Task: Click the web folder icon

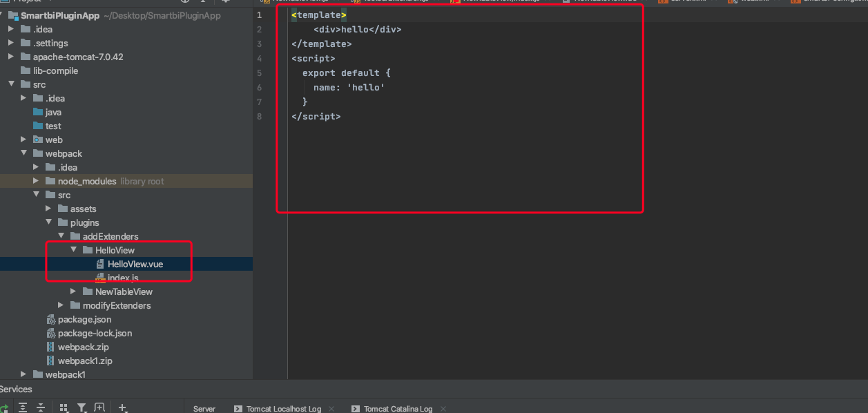Action: coord(38,140)
